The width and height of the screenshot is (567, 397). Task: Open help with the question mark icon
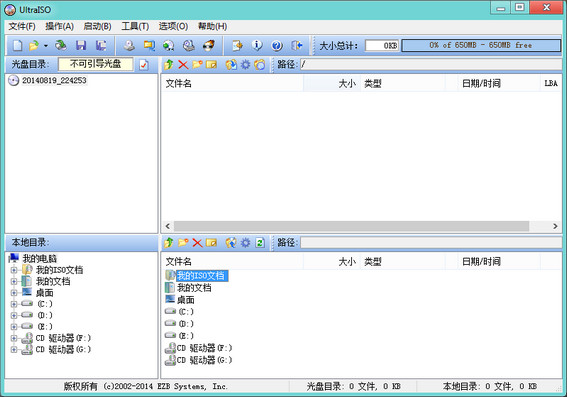[x=277, y=46]
